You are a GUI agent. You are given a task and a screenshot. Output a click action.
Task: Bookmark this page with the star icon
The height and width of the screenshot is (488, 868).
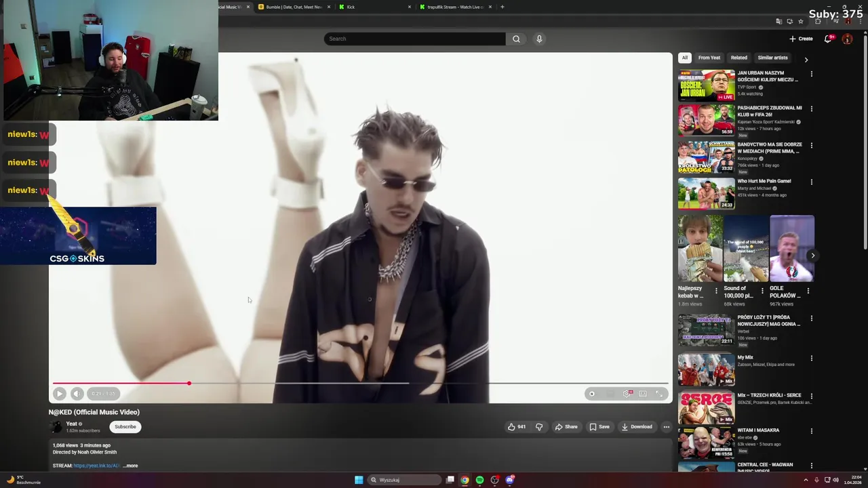[x=801, y=22]
